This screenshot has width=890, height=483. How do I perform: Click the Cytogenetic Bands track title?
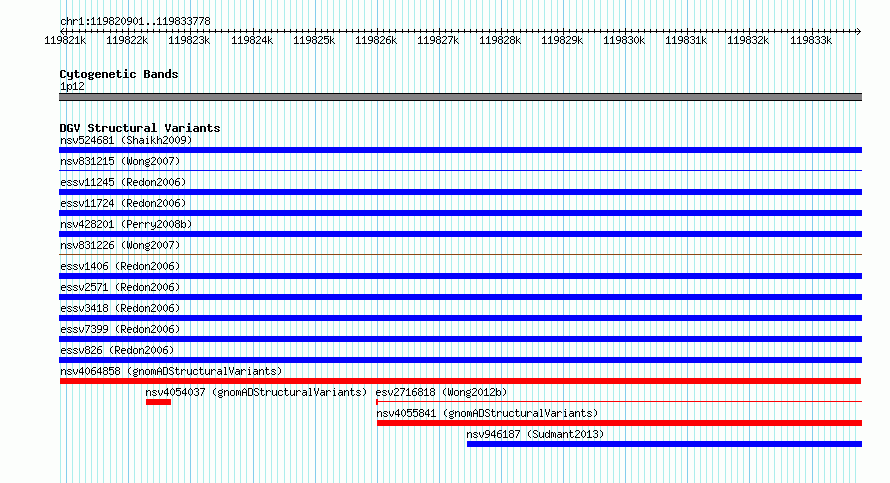pos(119,74)
